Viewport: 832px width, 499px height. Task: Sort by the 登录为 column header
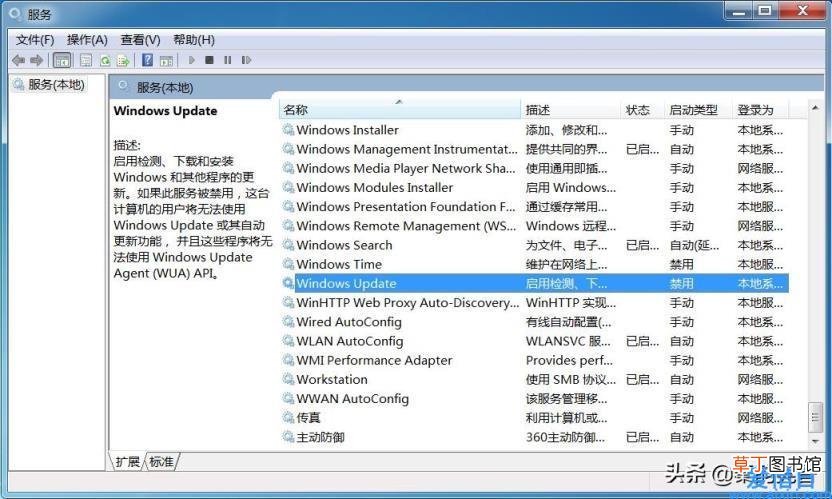point(761,110)
